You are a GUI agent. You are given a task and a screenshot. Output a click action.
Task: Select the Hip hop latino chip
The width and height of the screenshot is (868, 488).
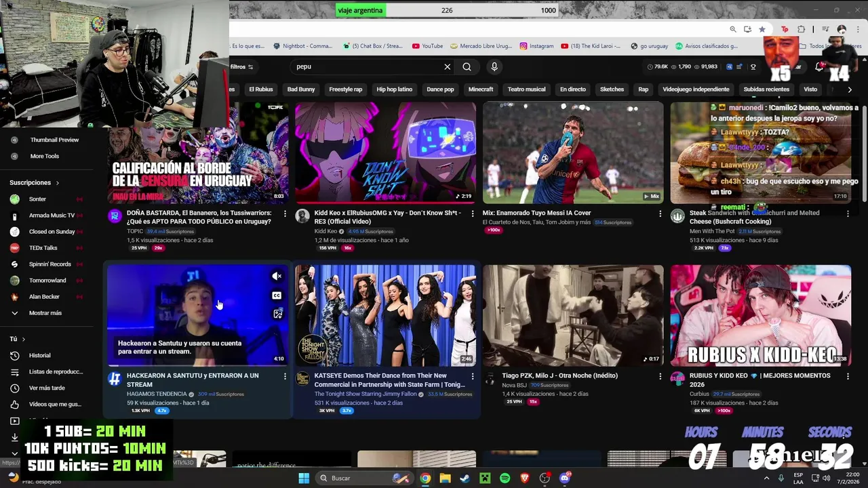(395, 89)
